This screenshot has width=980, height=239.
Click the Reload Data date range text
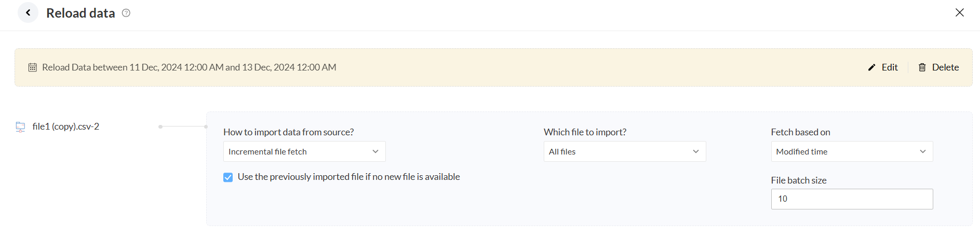coord(189,67)
